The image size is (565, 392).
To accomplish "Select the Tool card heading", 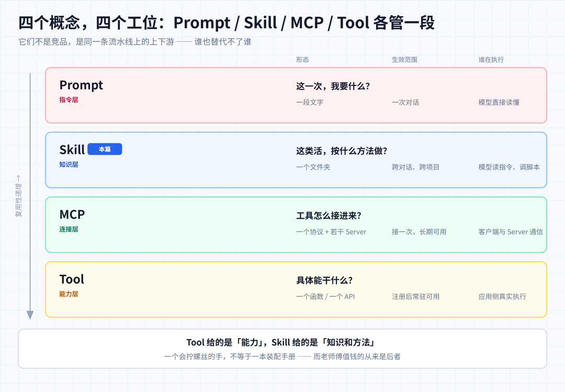I will pyautogui.click(x=72, y=279).
